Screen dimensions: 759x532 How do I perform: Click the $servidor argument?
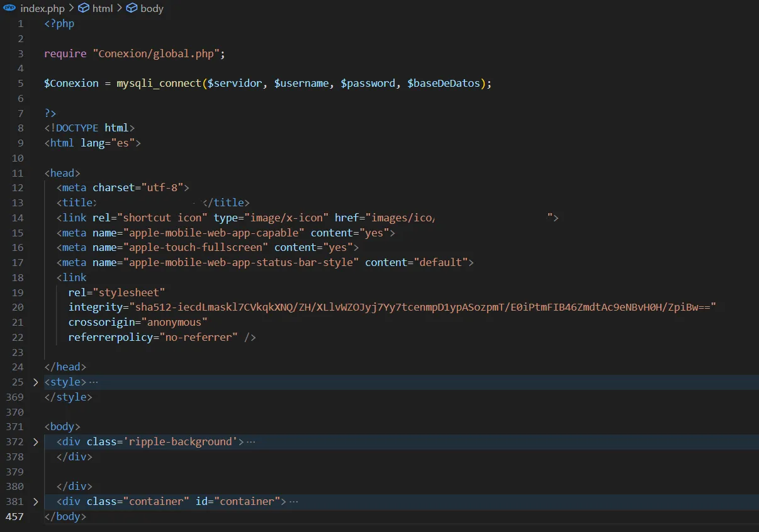(235, 83)
